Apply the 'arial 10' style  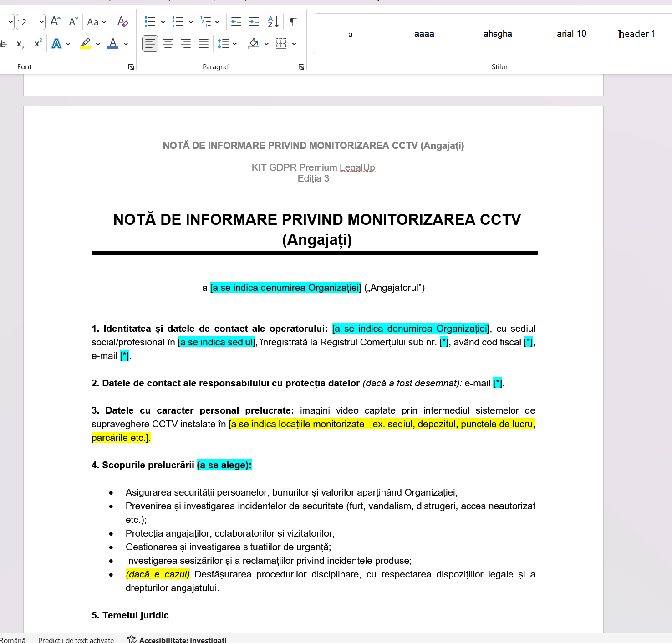pyautogui.click(x=571, y=34)
